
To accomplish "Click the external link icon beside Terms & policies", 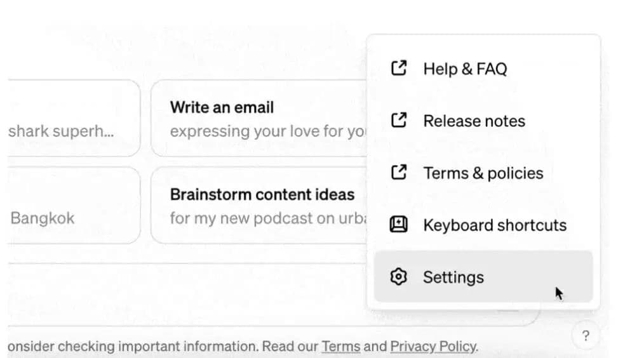I will point(398,173).
